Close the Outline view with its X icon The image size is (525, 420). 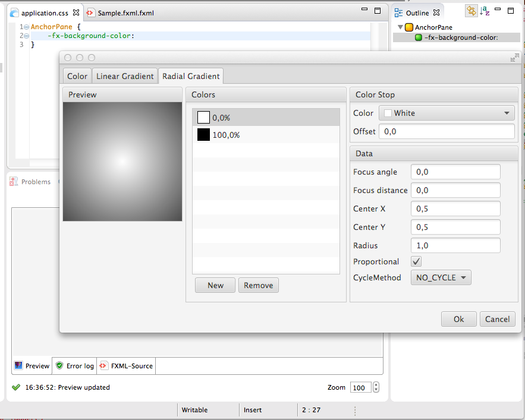pyautogui.click(x=436, y=12)
